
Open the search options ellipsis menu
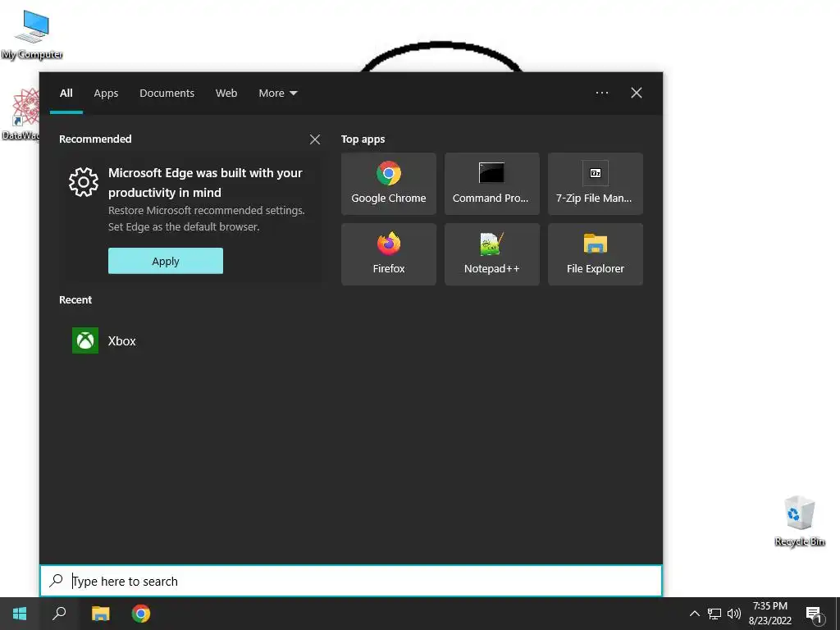pos(601,93)
